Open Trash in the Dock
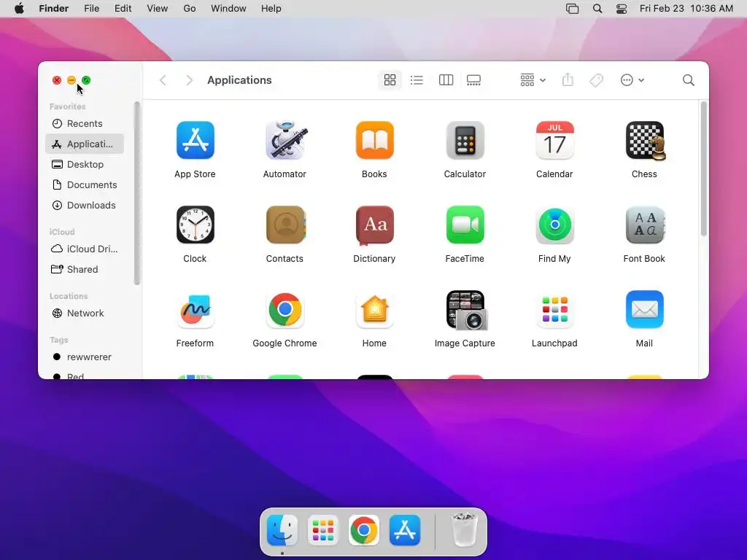This screenshot has width=747, height=560. pos(465,530)
